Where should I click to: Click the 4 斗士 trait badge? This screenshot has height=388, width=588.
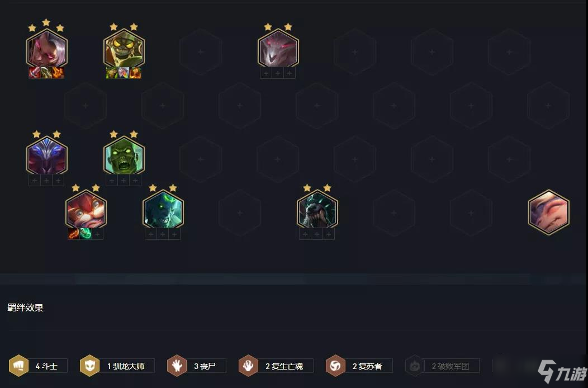(38, 366)
